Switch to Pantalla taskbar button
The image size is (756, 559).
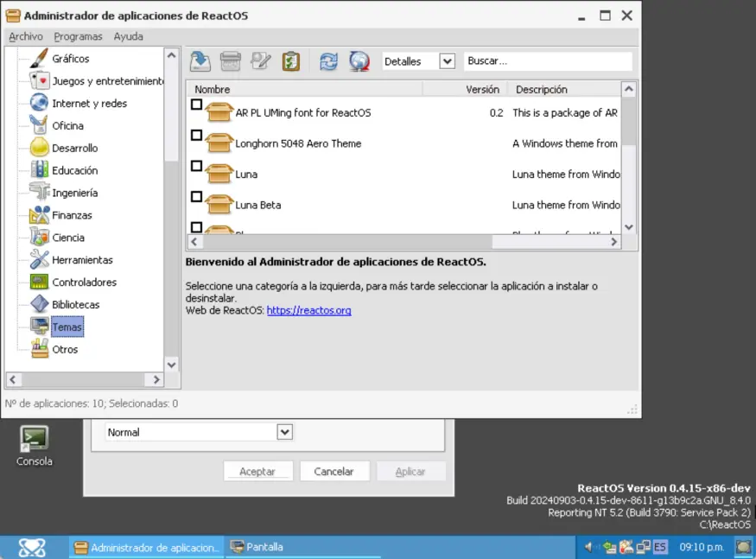tap(302, 547)
